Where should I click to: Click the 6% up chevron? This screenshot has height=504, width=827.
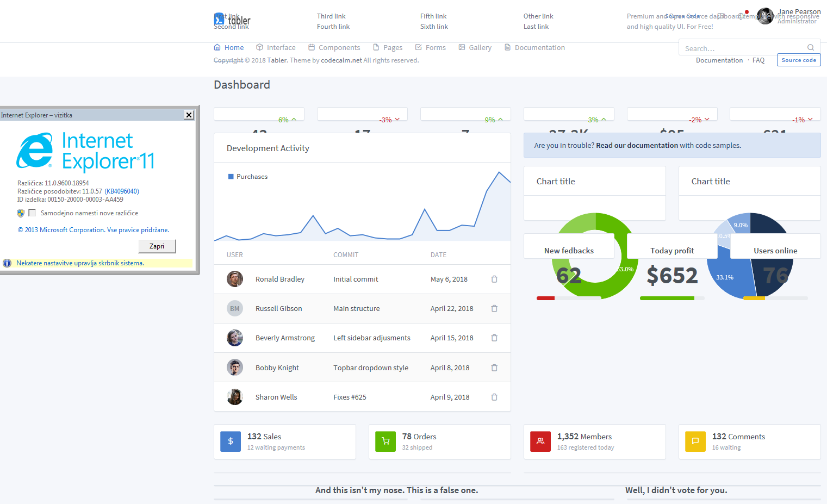click(294, 119)
